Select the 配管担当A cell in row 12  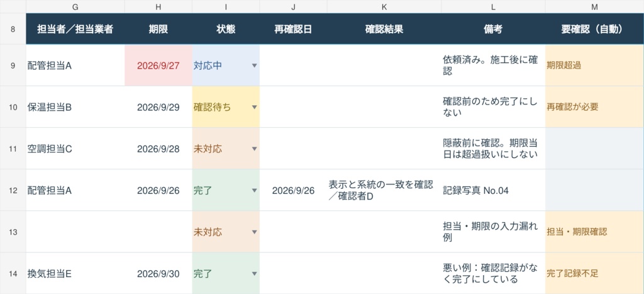coord(75,190)
